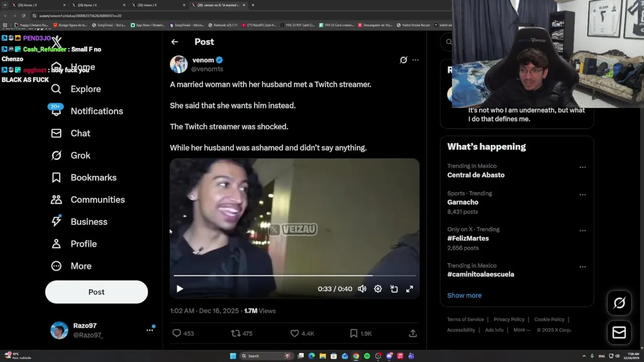Image resolution: width=644 pixels, height=362 pixels.
Task: Show more trending topics
Action: 464,296
